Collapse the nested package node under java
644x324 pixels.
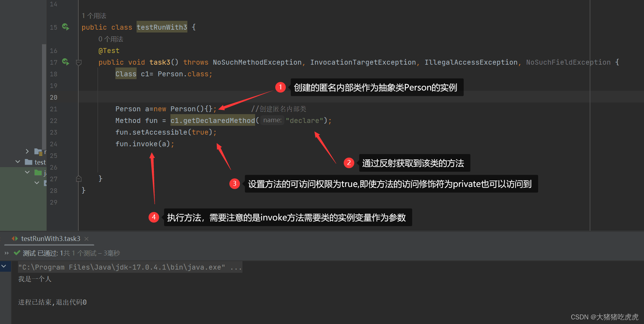tap(37, 183)
